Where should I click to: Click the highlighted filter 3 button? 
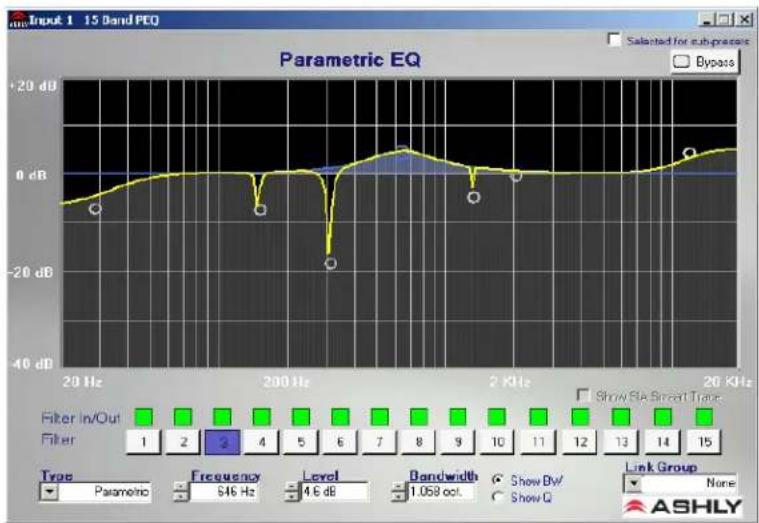coord(223,442)
